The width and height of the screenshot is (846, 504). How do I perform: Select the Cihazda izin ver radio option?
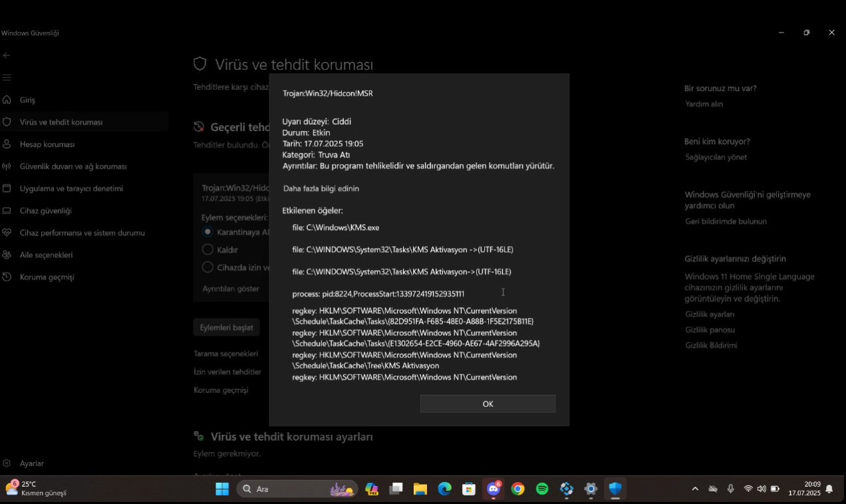pos(208,267)
